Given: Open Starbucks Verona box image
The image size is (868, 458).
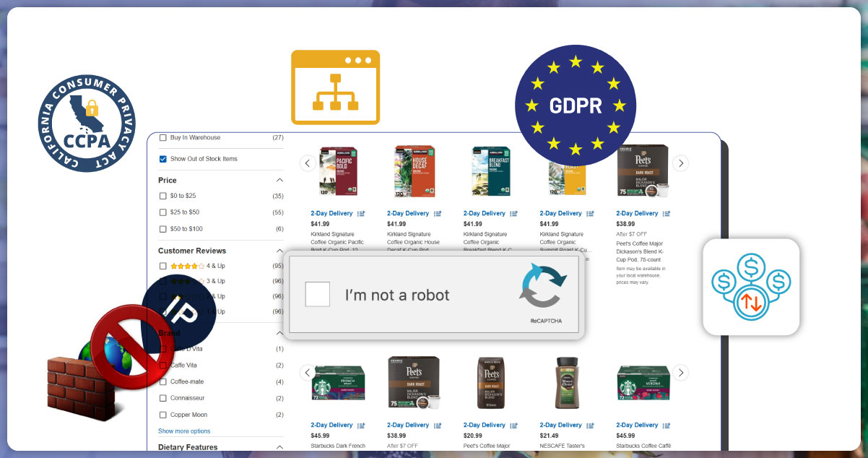Looking at the screenshot, I should point(643,383).
